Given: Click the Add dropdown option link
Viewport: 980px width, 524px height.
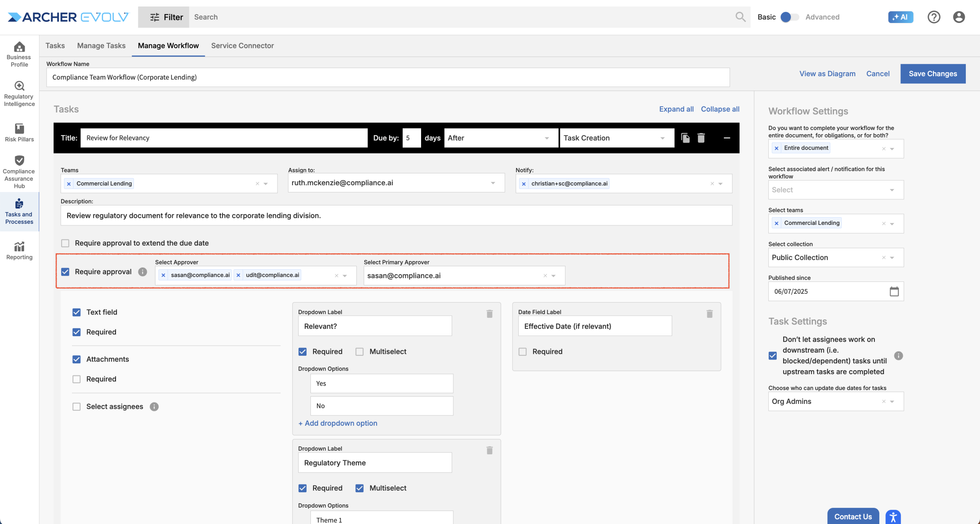Looking at the screenshot, I should [x=338, y=423].
